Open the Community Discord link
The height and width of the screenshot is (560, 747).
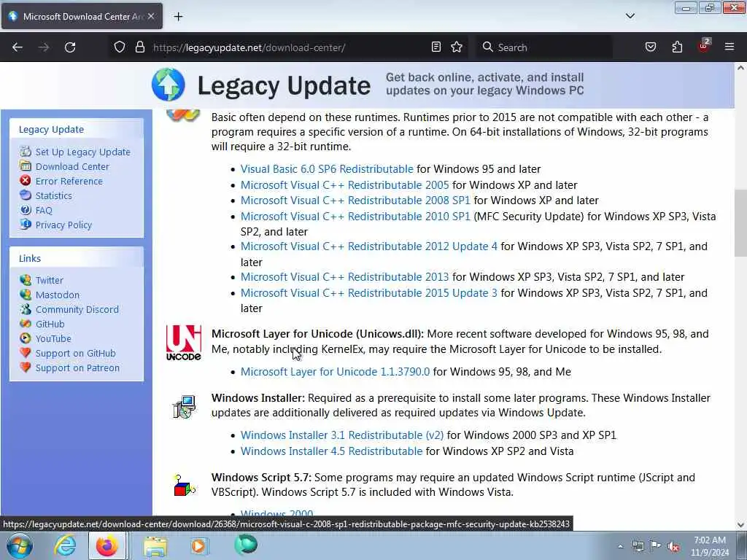pyautogui.click(x=77, y=309)
